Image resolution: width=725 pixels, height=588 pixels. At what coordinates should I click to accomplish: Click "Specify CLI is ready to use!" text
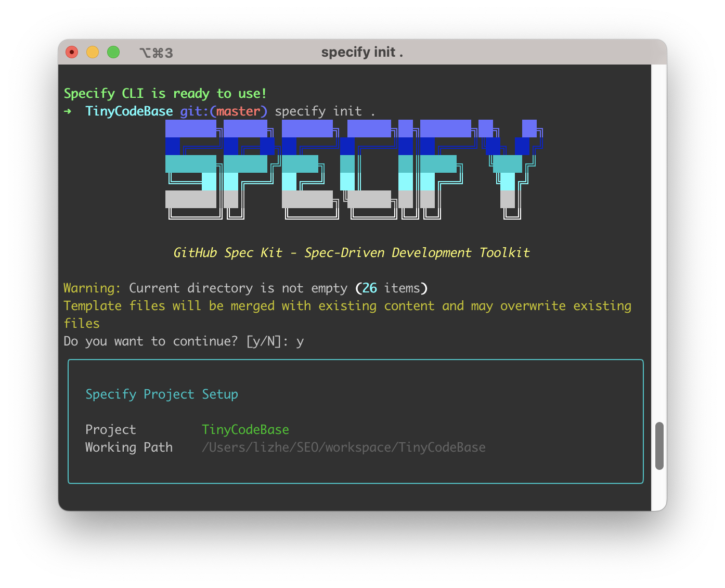[165, 94]
